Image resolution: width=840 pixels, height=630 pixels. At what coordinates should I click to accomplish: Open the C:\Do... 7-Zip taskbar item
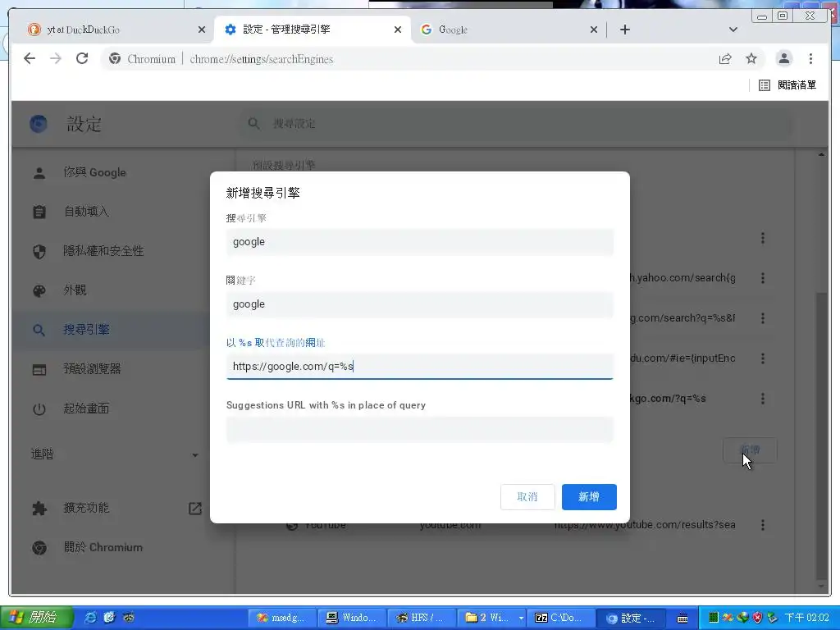pyautogui.click(x=559, y=618)
